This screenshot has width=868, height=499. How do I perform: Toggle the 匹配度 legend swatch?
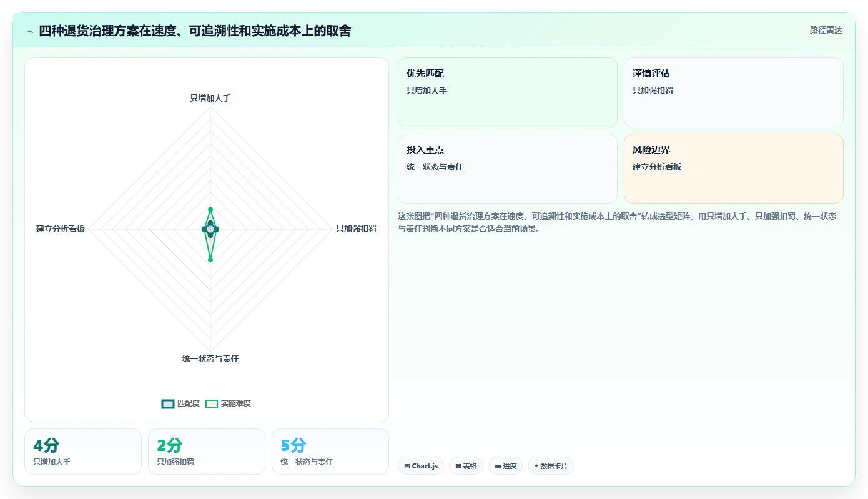click(168, 403)
